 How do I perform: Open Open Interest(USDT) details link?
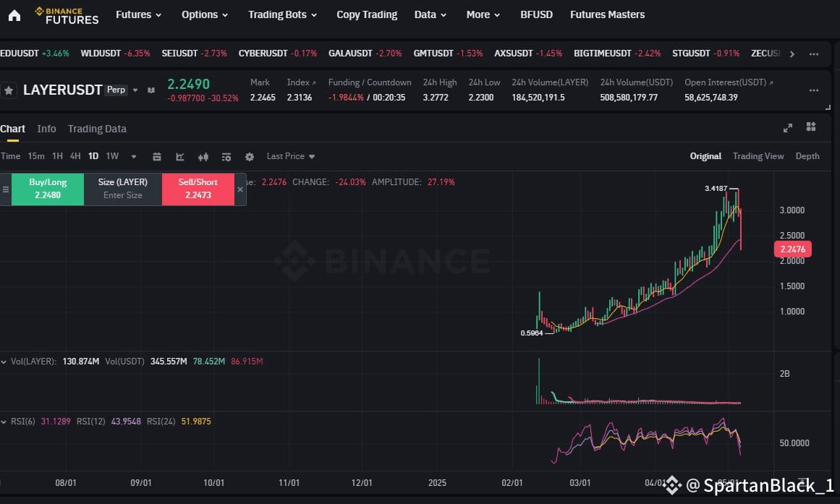[x=729, y=82]
